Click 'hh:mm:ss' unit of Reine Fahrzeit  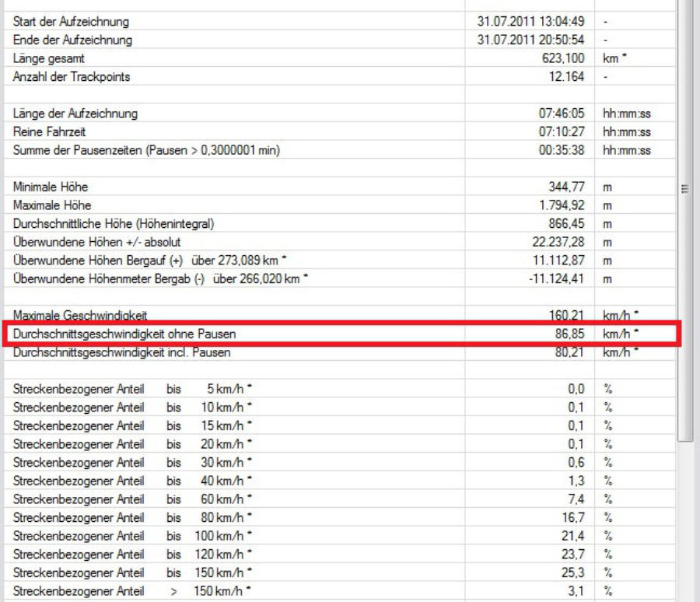point(627,131)
